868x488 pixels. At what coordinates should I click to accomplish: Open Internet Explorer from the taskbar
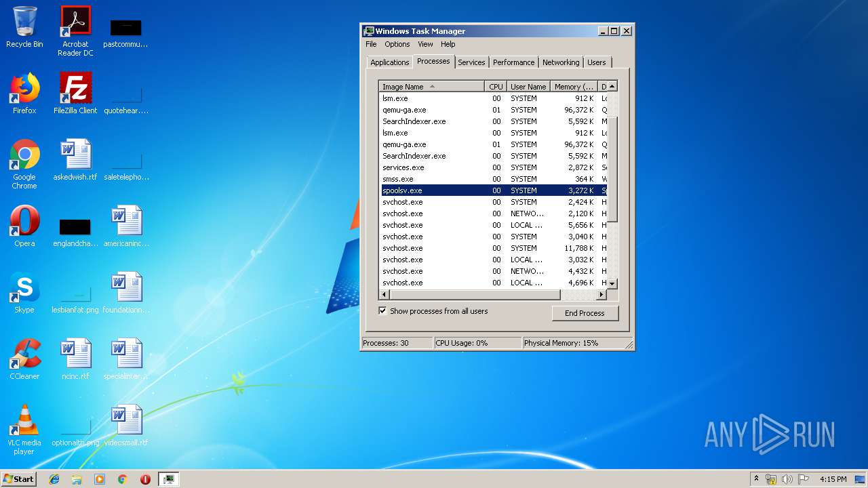click(54, 479)
